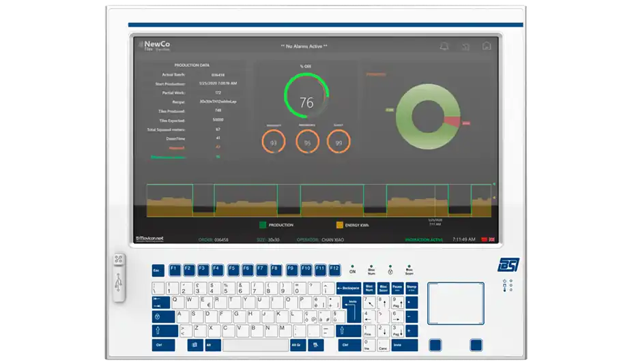Click the left touchpad button
634x364 pixels.
pyautogui.click(x=435, y=345)
